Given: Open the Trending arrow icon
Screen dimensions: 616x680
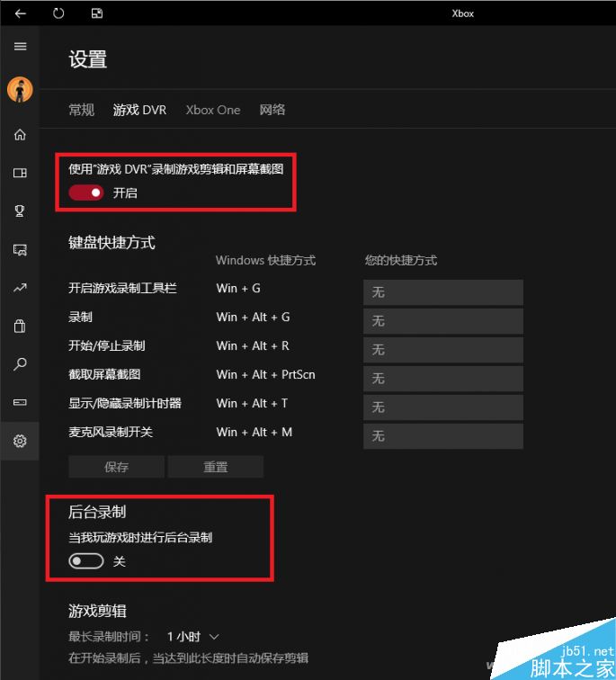Looking at the screenshot, I should pos(20,288).
